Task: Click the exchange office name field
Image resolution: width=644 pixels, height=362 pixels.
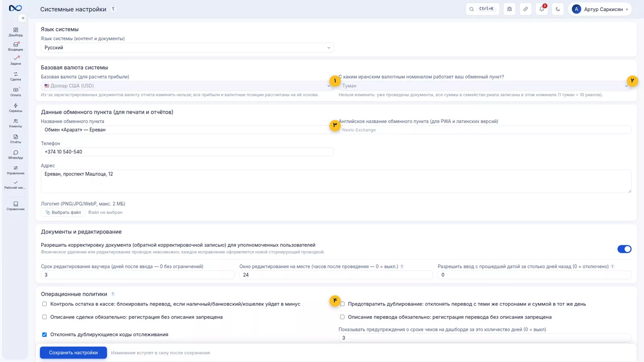Action: pyautogui.click(x=187, y=130)
